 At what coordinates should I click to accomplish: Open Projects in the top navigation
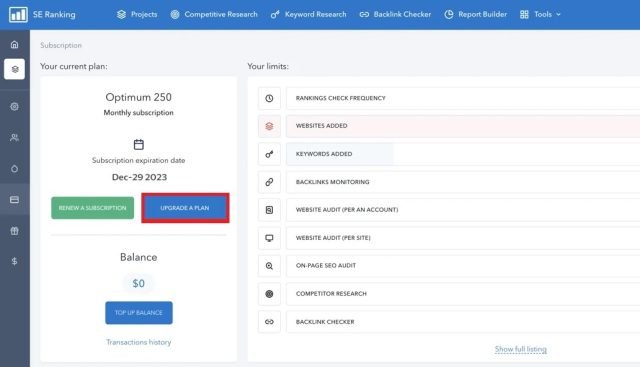coord(137,14)
